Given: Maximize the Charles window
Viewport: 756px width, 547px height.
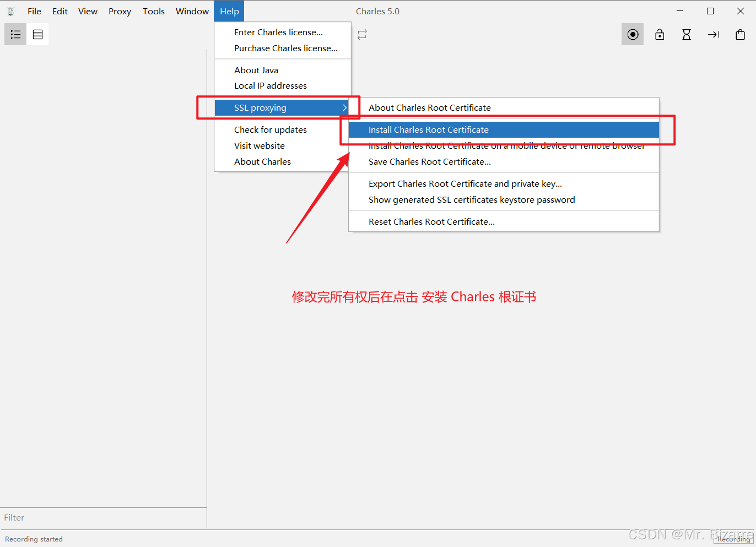Looking at the screenshot, I should [710, 11].
